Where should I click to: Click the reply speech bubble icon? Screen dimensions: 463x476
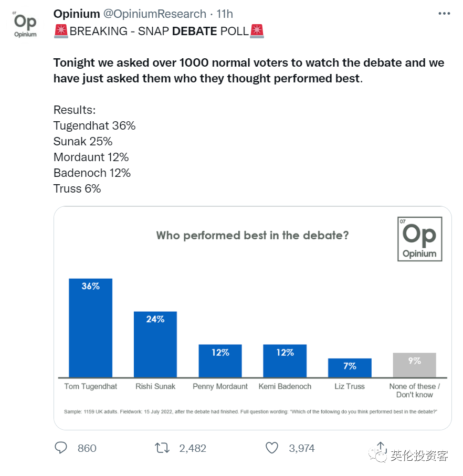tap(61, 448)
